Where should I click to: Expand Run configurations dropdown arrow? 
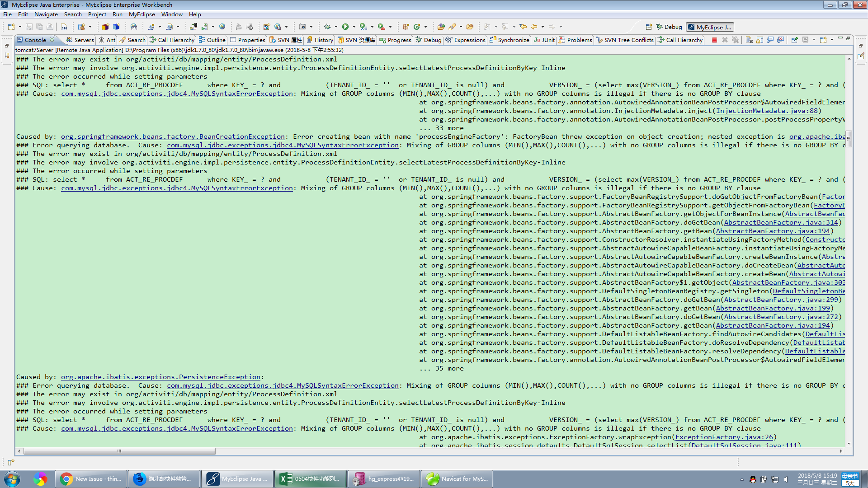click(x=354, y=27)
